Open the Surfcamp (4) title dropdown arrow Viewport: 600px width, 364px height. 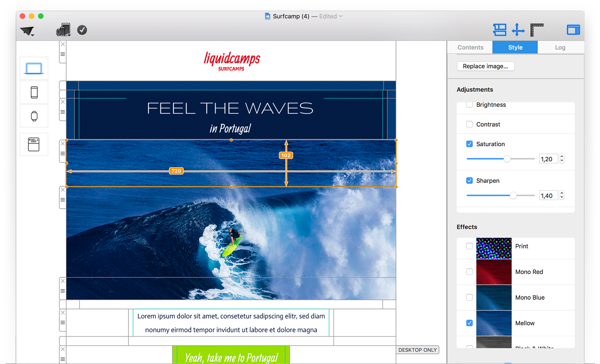click(341, 16)
